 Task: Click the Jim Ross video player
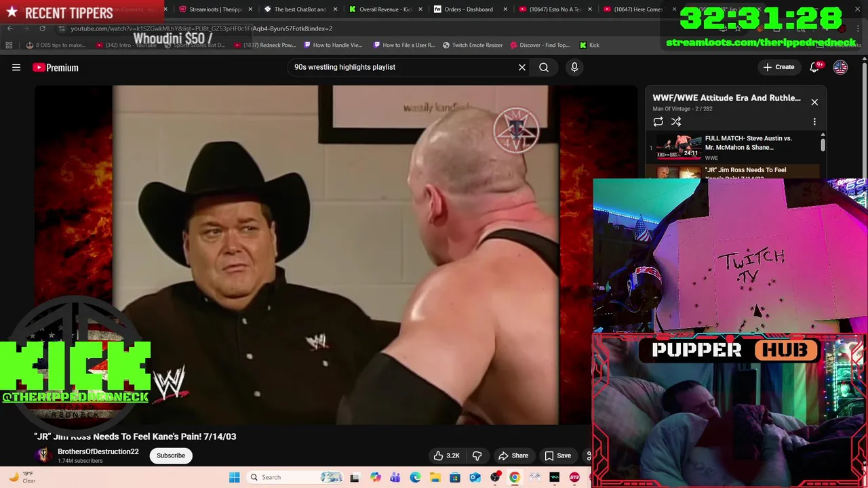click(x=336, y=255)
